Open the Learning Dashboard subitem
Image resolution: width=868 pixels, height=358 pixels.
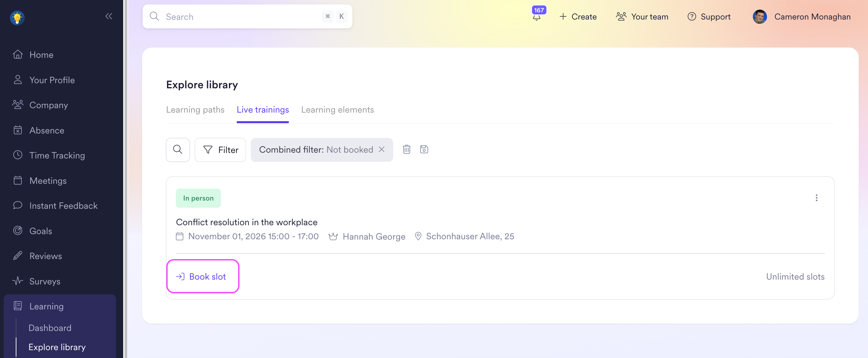pyautogui.click(x=50, y=328)
